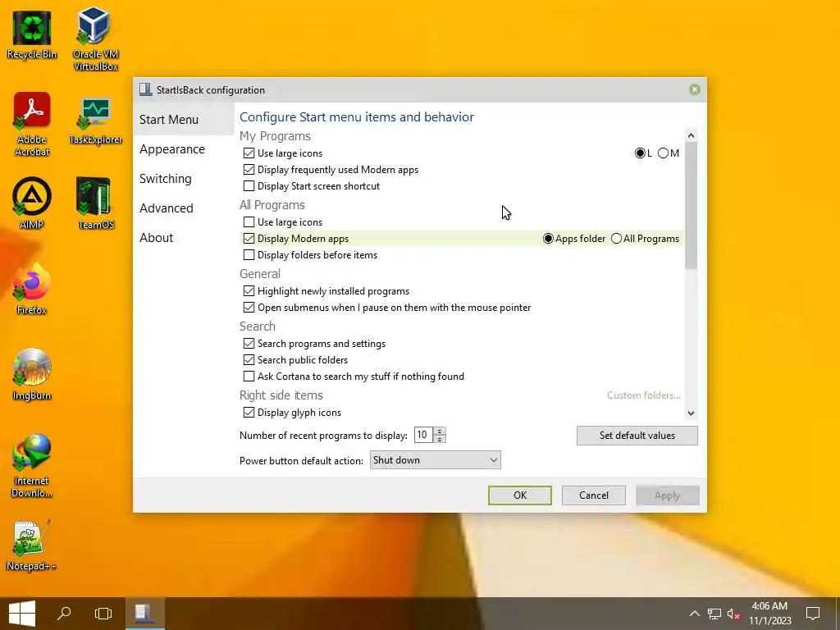Uncheck My Programs Use large icons

click(249, 153)
